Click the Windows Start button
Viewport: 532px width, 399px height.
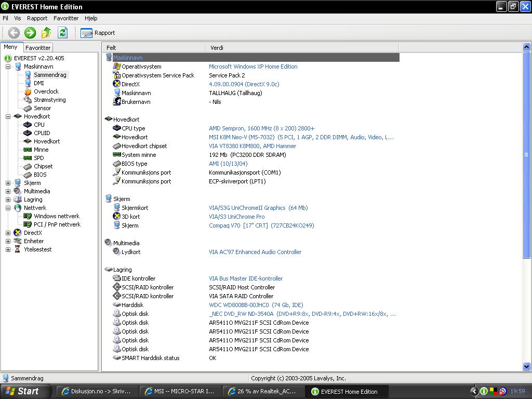click(x=24, y=391)
